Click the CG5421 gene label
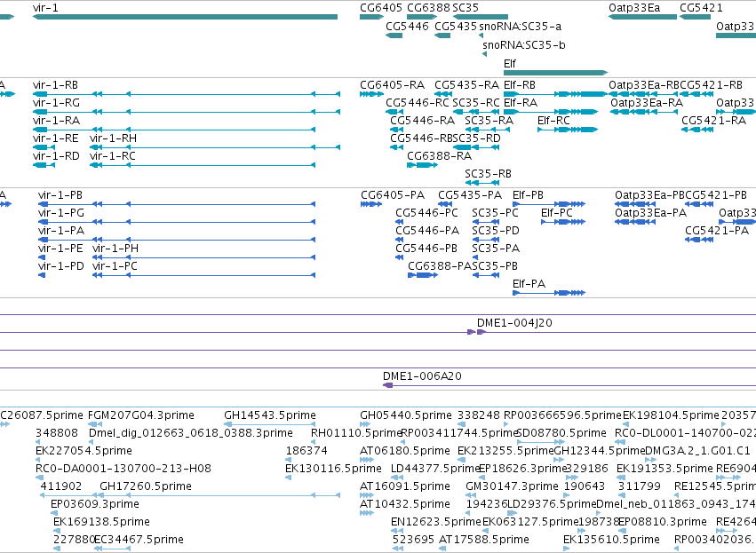Image resolution: width=756 pixels, height=553 pixels. point(701,8)
